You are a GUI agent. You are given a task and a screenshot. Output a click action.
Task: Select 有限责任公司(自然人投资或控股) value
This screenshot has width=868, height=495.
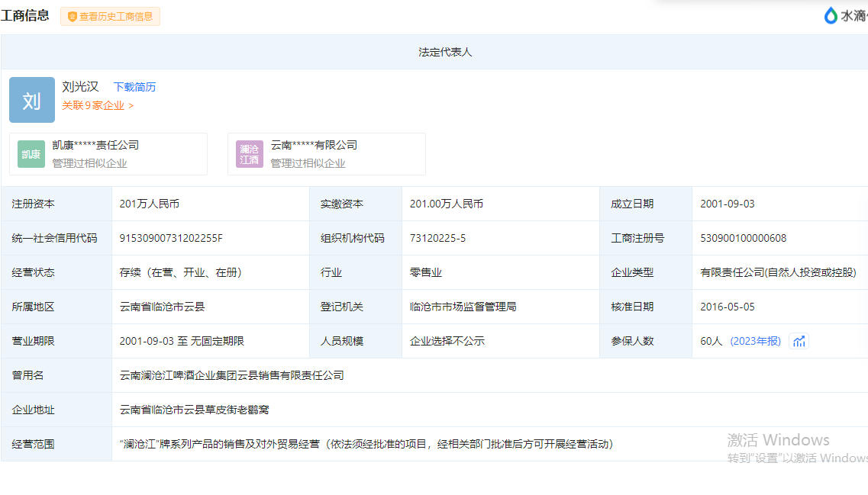coord(779,272)
